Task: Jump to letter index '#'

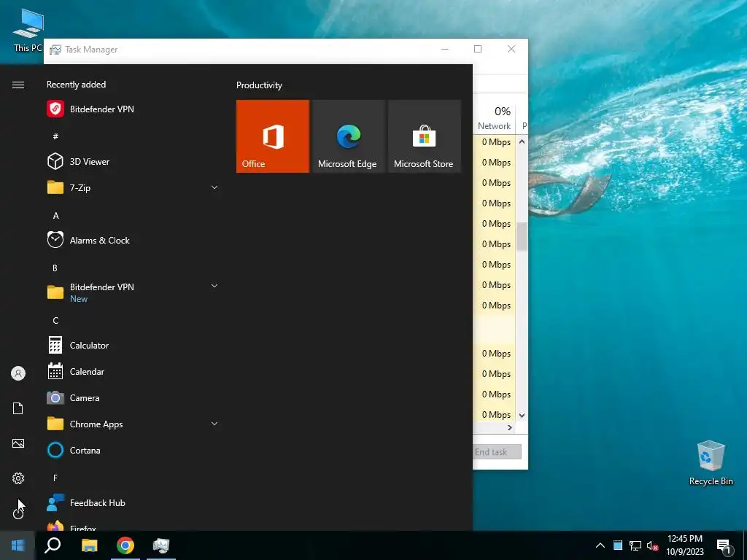Action: tap(55, 136)
